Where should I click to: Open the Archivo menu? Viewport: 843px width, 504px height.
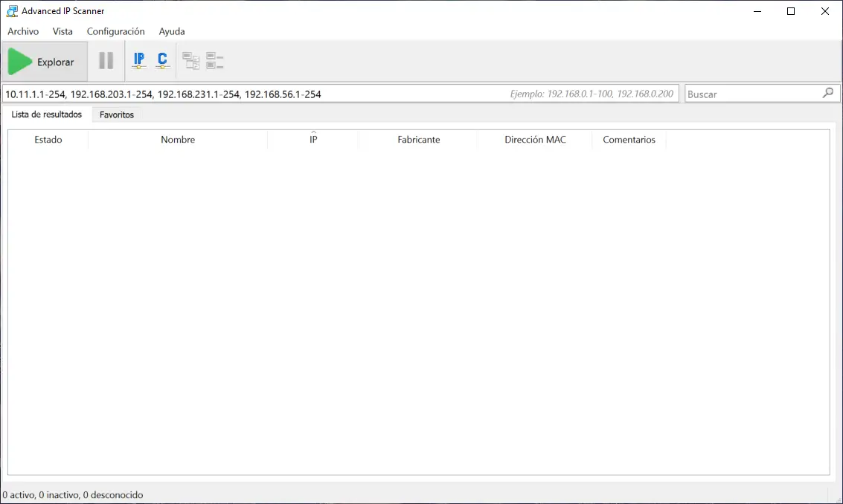coord(23,31)
